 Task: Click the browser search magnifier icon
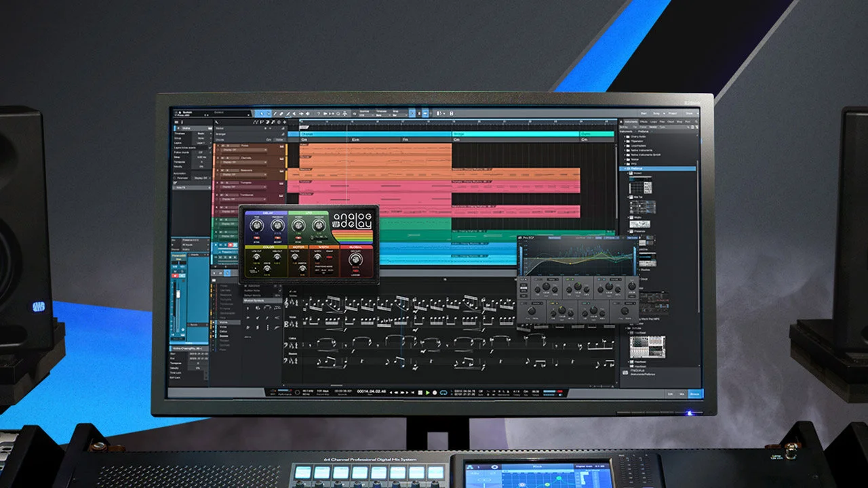pyautogui.click(x=696, y=122)
